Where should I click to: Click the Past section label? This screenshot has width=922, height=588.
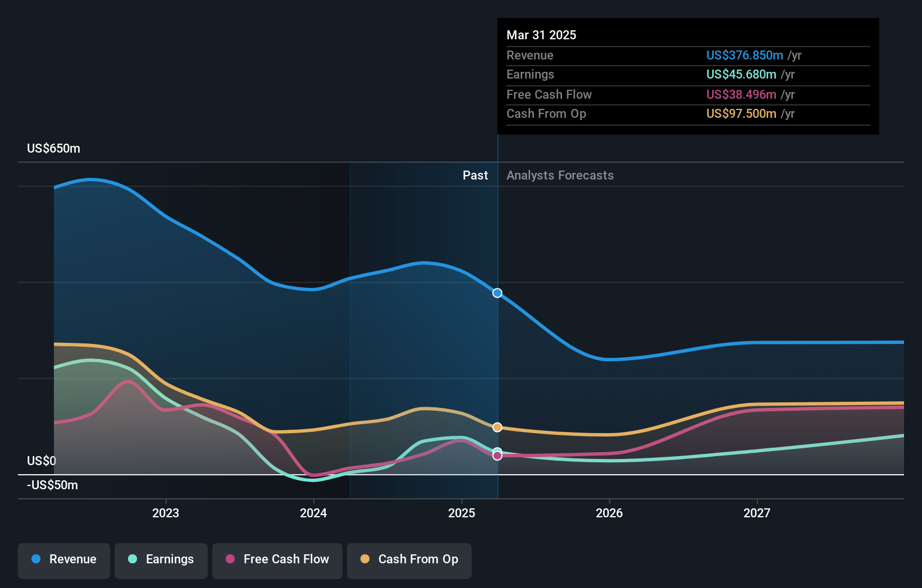(x=475, y=176)
